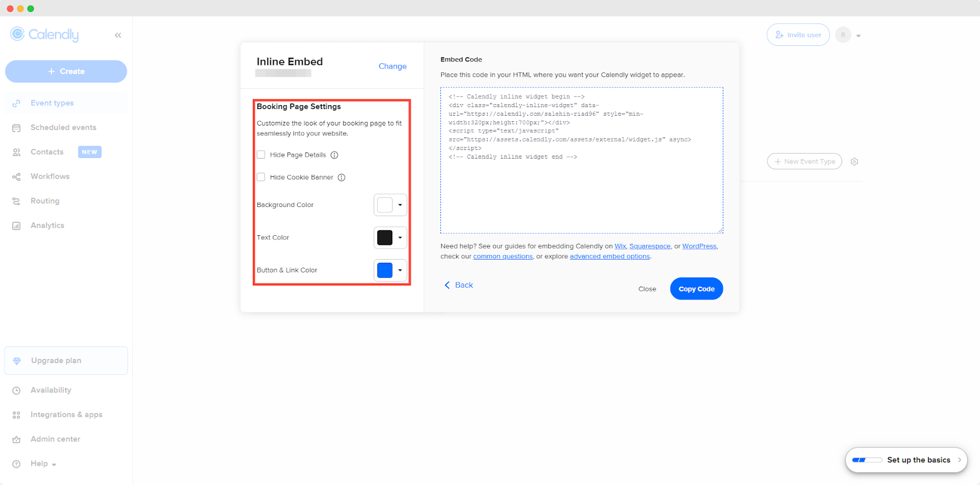Click the Availability clock icon
Image resolution: width=980 pixels, height=485 pixels.
pos(17,390)
